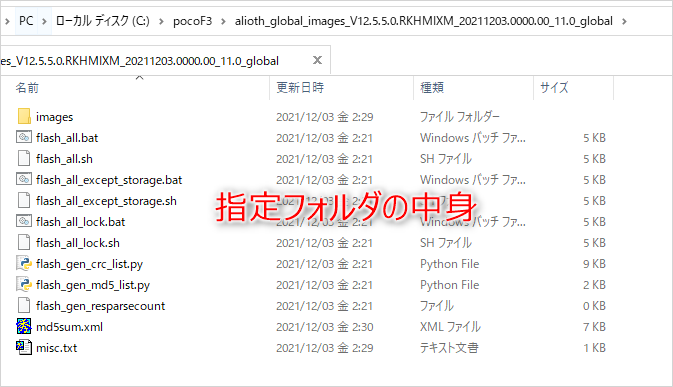Screen dimensions: 673x387
Task: Go to ローカル ディスク (C:) breadcrumb
Action: pos(103,21)
